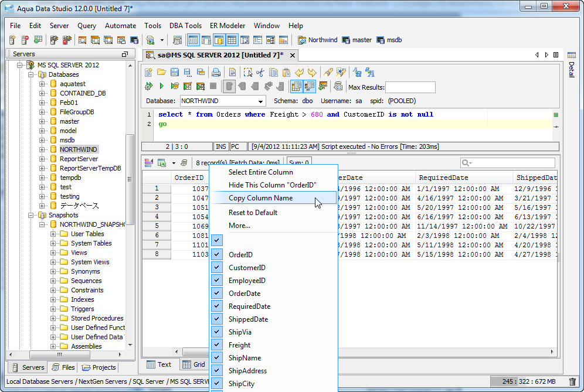Viewport: 584px width, 392px height.
Task: Expand the User Tables folder node
Action: coord(53,234)
